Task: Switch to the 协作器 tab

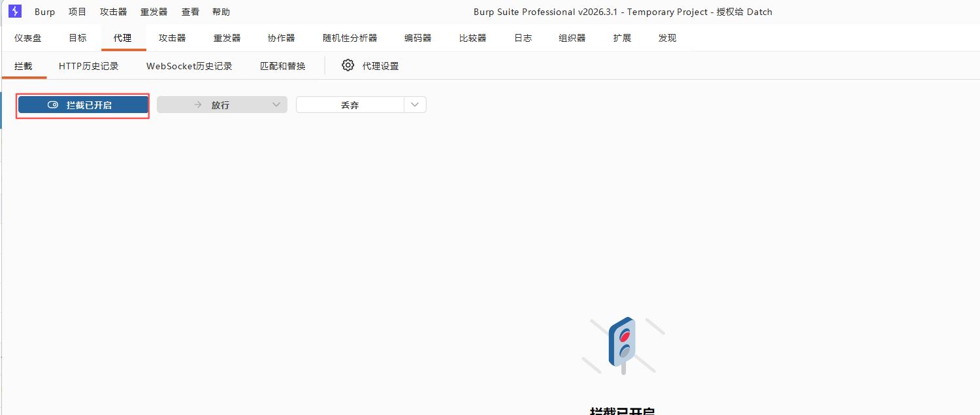Action: (x=282, y=38)
